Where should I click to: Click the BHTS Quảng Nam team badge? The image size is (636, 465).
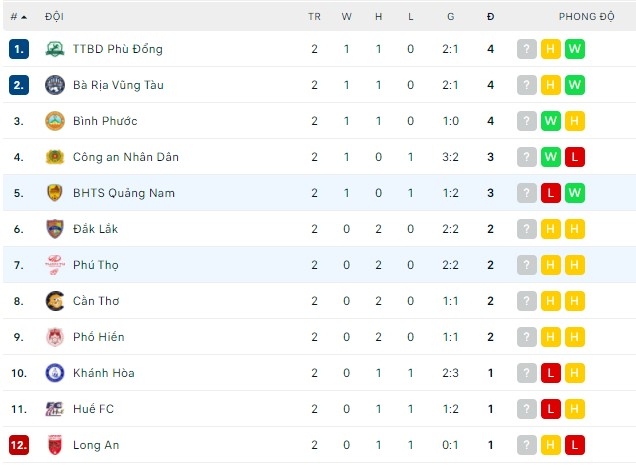55,193
